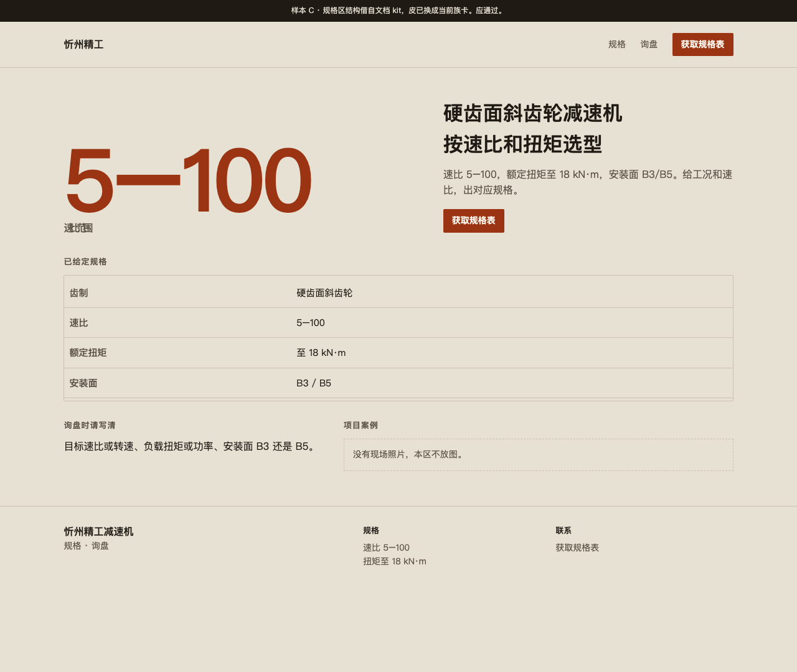Click footer line 速比 5—100
The height and width of the screenshot is (672, 797).
pyautogui.click(x=386, y=548)
